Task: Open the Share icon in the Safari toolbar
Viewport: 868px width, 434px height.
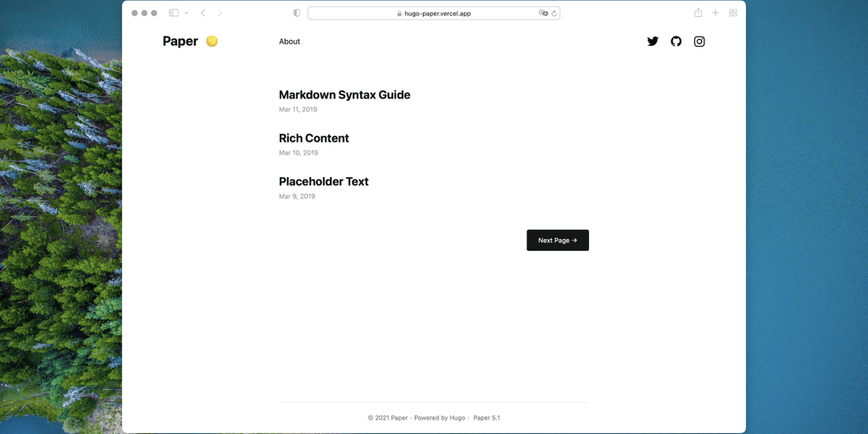Action: pyautogui.click(x=698, y=13)
